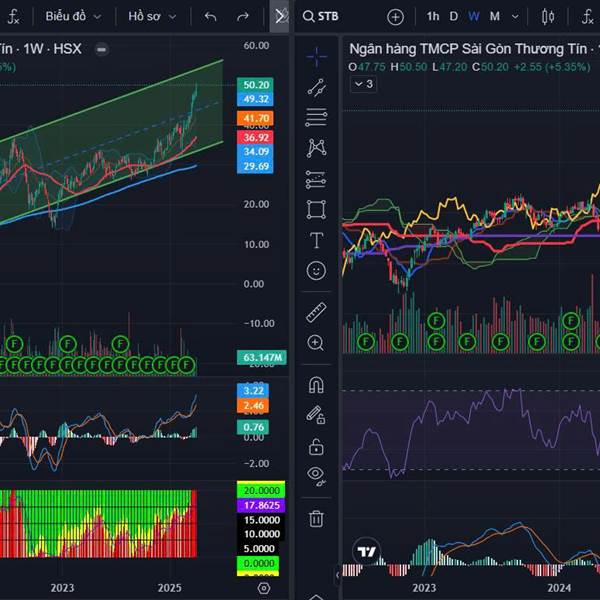Click the orange 41.70 price label
This screenshot has width=600, height=600.
[255, 118]
